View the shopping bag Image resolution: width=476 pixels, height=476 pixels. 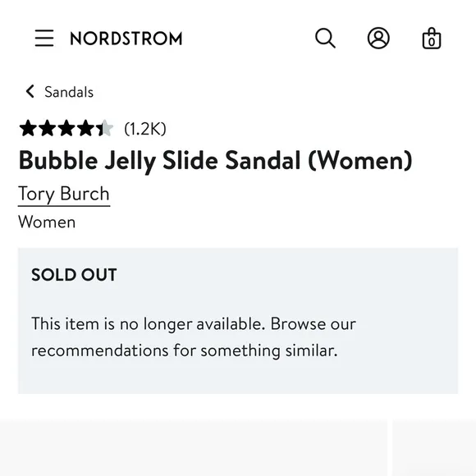pos(432,39)
